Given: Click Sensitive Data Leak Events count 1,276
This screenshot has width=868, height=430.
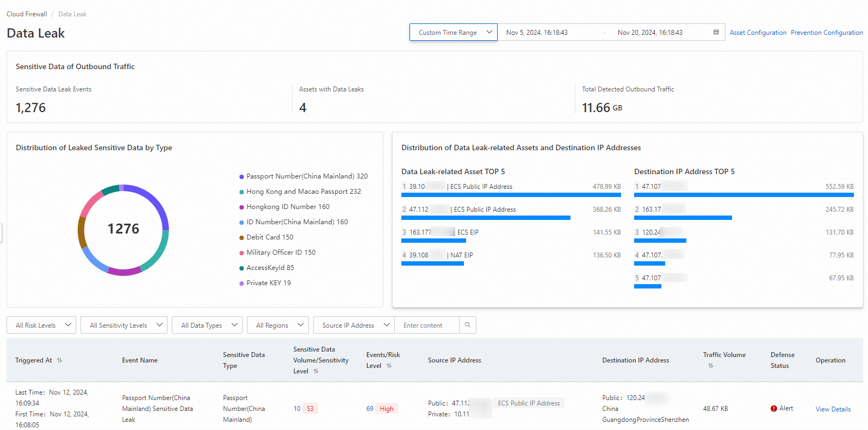Looking at the screenshot, I should pyautogui.click(x=31, y=108).
